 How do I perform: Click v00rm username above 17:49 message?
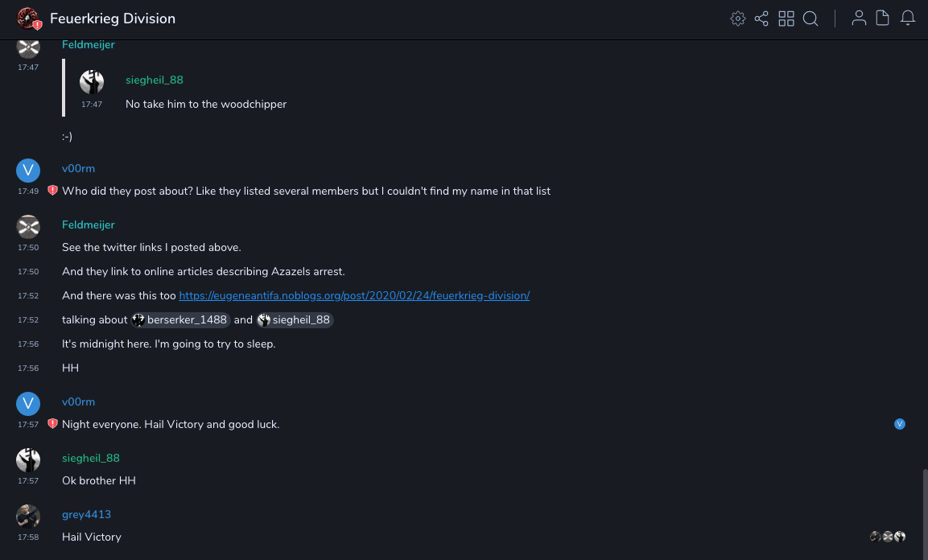(x=78, y=168)
